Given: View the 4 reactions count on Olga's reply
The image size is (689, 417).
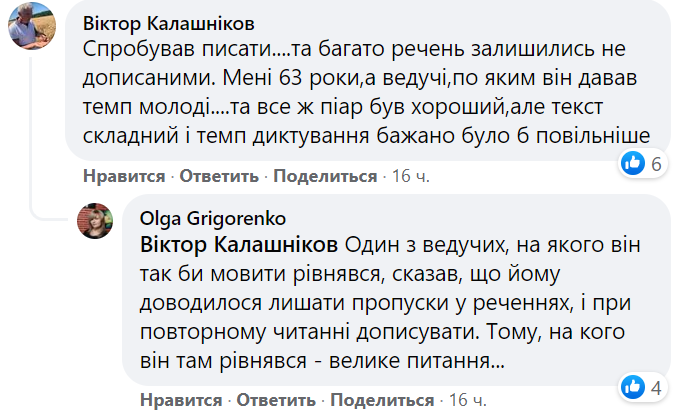Looking at the screenshot, I should click(x=657, y=386).
